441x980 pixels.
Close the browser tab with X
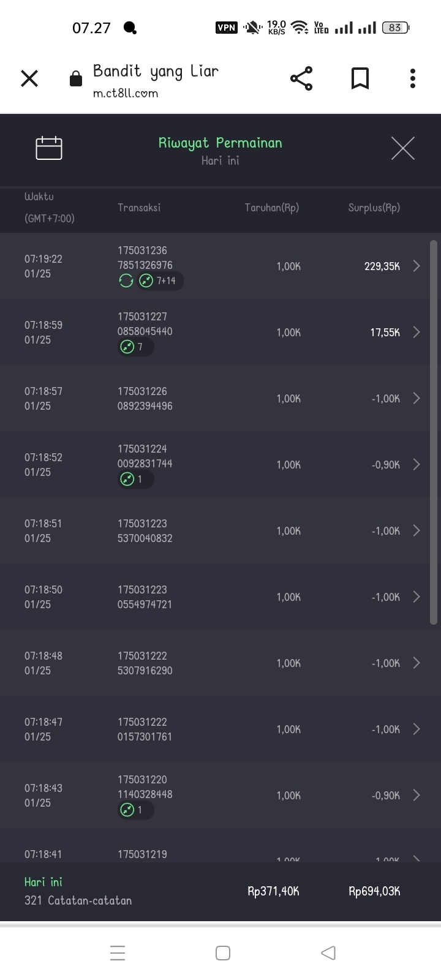[29, 78]
